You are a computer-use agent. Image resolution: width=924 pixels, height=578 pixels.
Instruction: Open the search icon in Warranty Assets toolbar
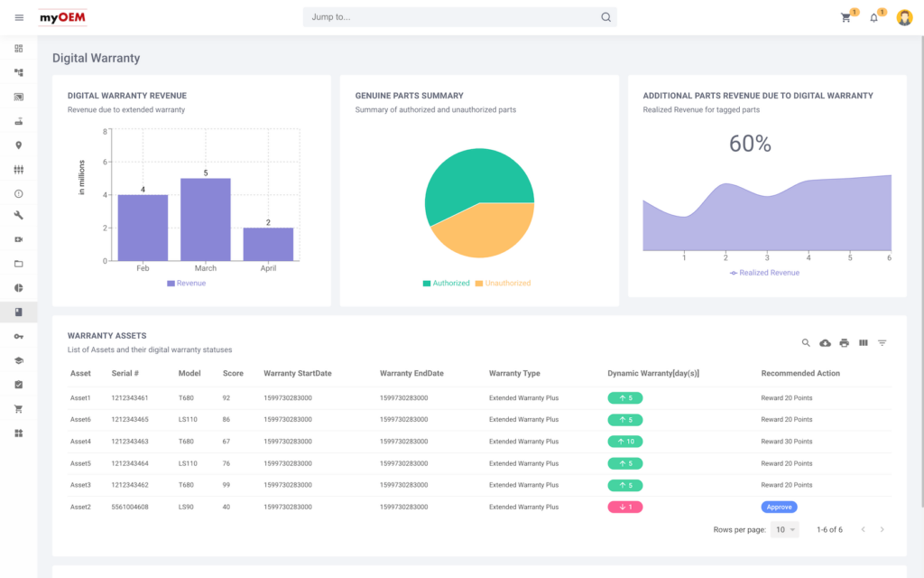[806, 342]
